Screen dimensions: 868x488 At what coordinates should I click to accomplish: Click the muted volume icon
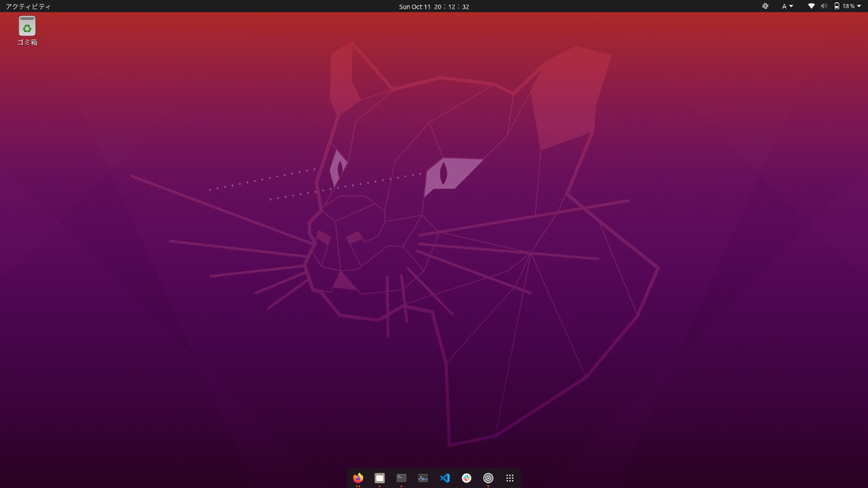[824, 6]
